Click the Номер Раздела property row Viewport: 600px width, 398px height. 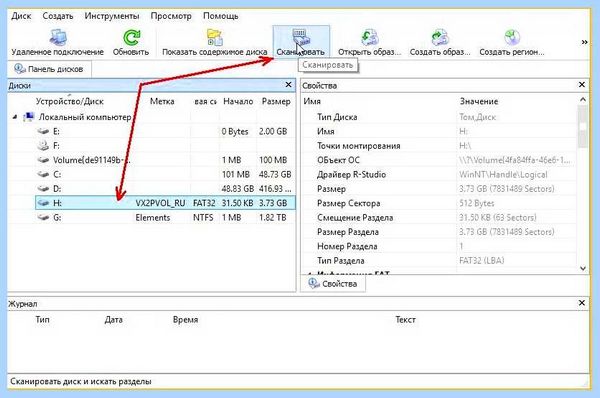pyautogui.click(x=439, y=246)
